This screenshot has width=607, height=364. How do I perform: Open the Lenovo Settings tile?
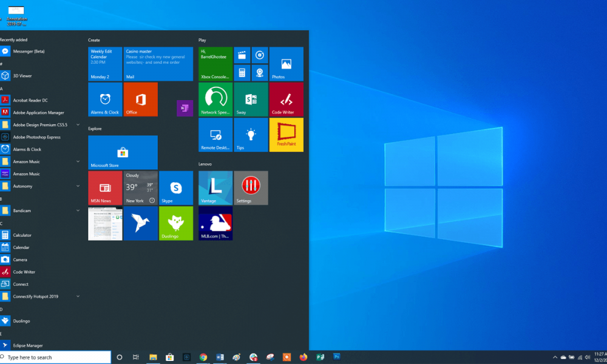[251, 188]
